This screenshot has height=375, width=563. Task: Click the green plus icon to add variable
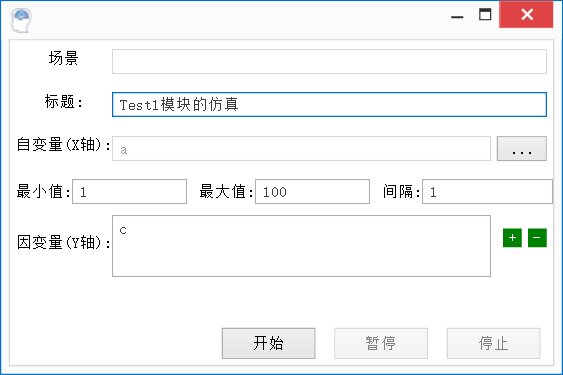[x=512, y=238]
